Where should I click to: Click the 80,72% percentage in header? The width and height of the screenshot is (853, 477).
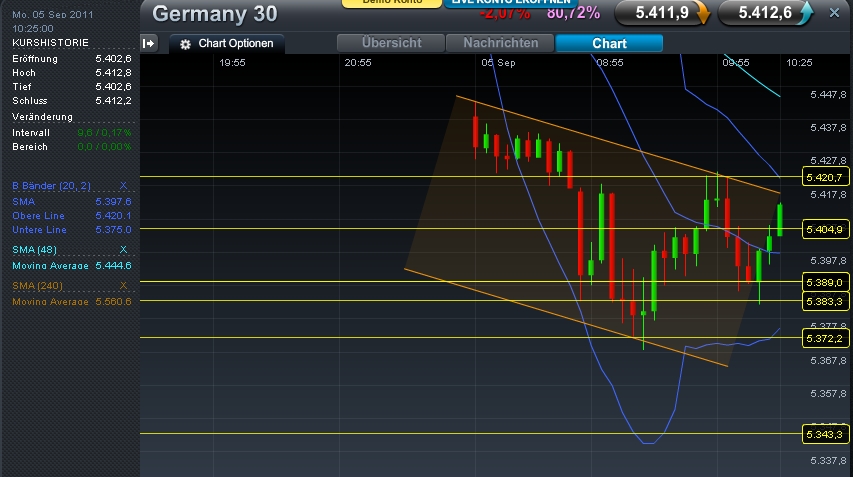tap(573, 13)
